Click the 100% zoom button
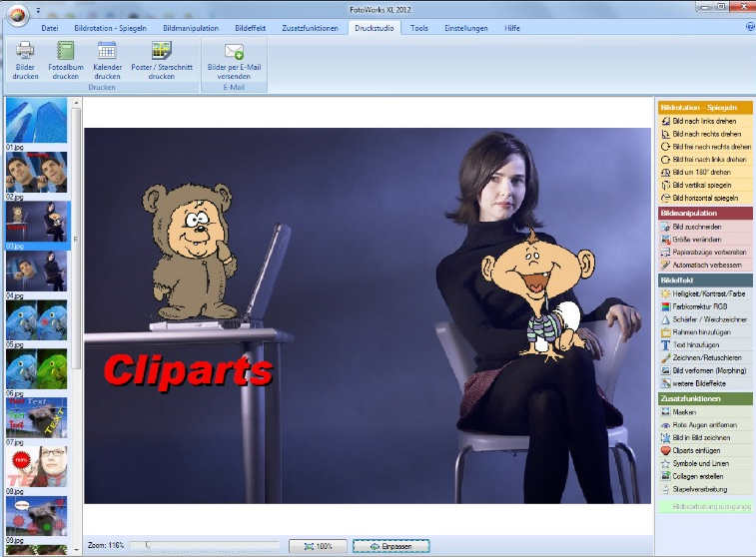Screen dimensions: 756x557 pos(318,546)
